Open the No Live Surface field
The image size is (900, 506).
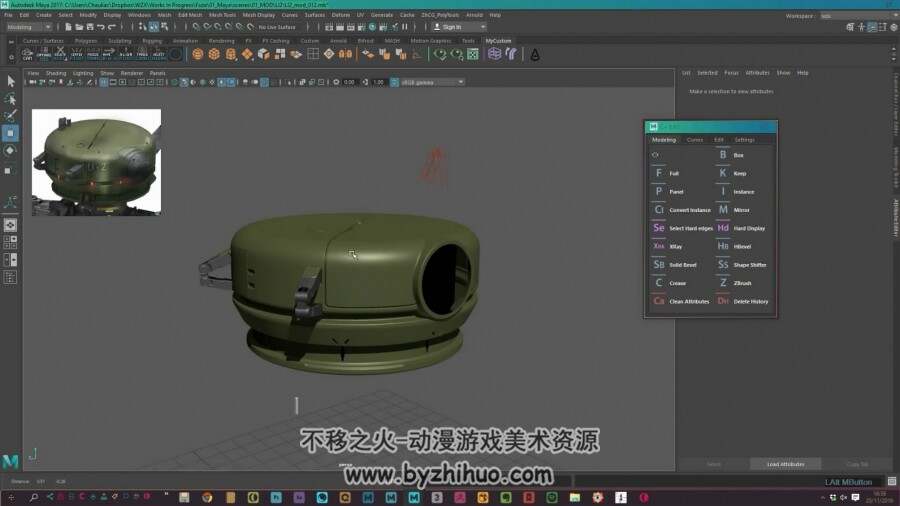point(277,27)
